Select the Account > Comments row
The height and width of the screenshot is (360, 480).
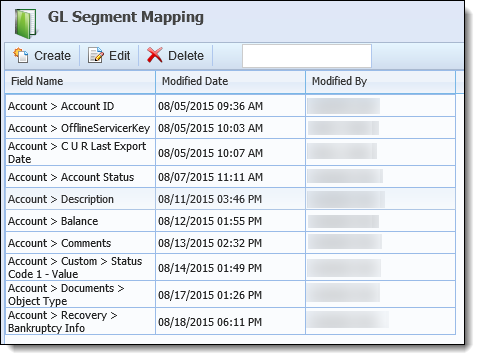[x=230, y=243]
